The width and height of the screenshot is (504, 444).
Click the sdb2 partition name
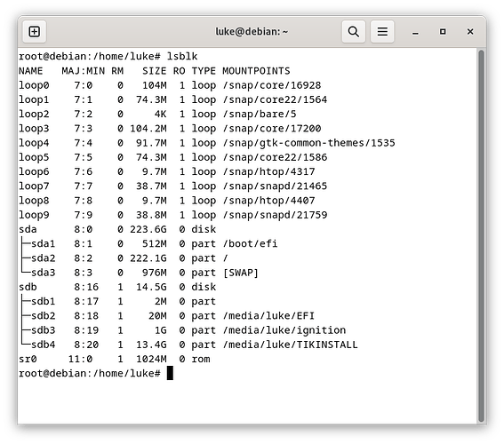point(43,316)
